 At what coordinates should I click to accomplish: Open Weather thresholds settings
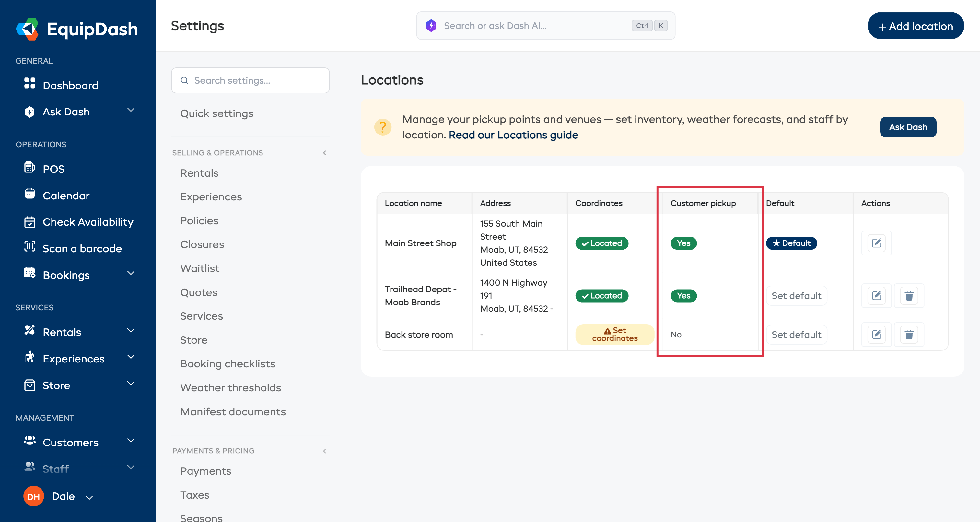click(230, 387)
